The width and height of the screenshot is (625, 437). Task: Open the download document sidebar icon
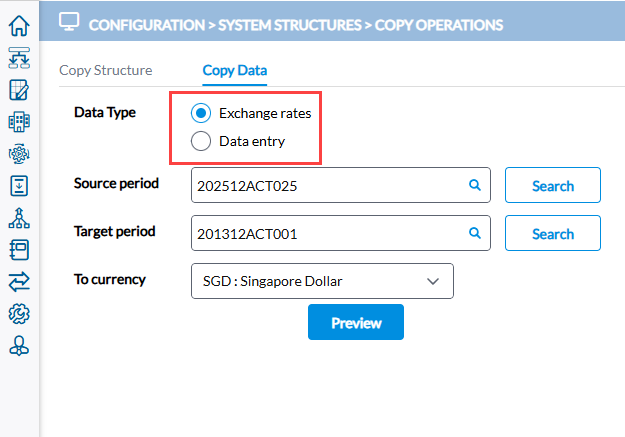click(x=19, y=186)
